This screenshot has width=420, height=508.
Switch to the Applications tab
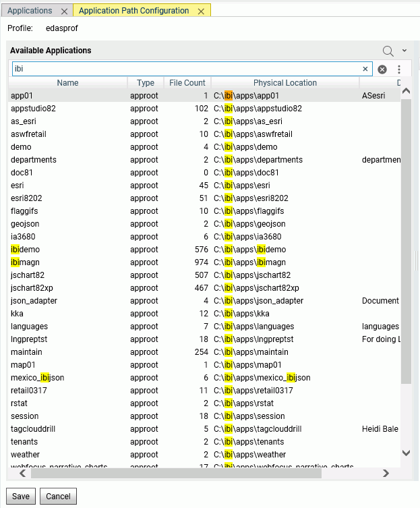click(30, 11)
